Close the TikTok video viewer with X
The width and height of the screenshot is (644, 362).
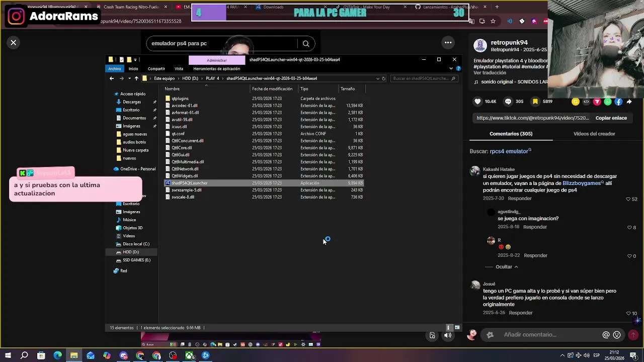tap(14, 43)
